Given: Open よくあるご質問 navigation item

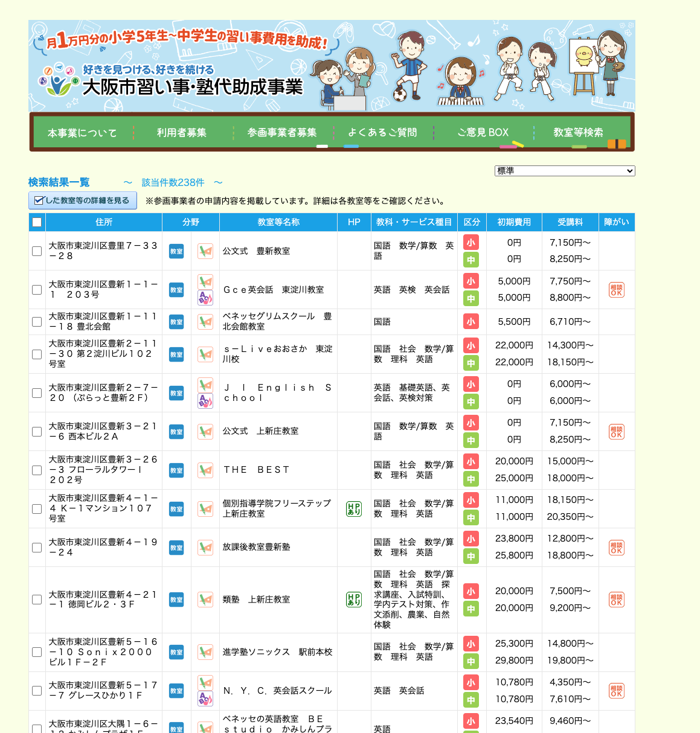Looking at the screenshot, I should [x=382, y=132].
